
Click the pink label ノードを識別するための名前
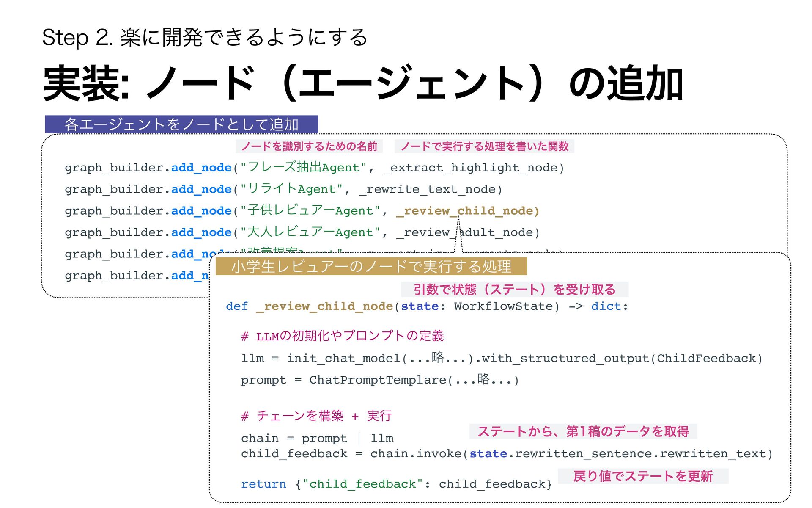coord(309,146)
